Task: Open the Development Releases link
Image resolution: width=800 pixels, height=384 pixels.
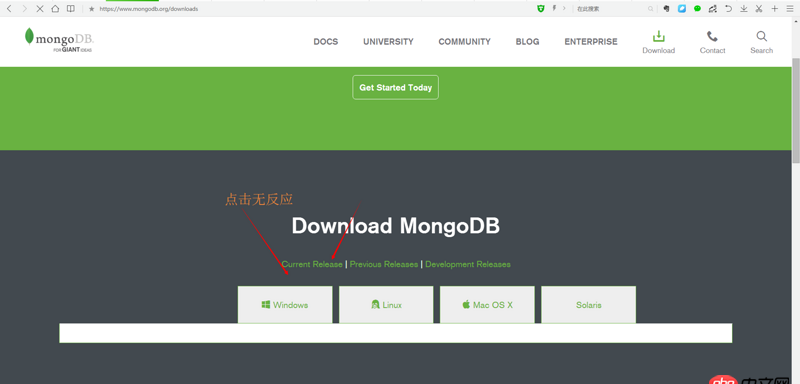Action: 468,264
